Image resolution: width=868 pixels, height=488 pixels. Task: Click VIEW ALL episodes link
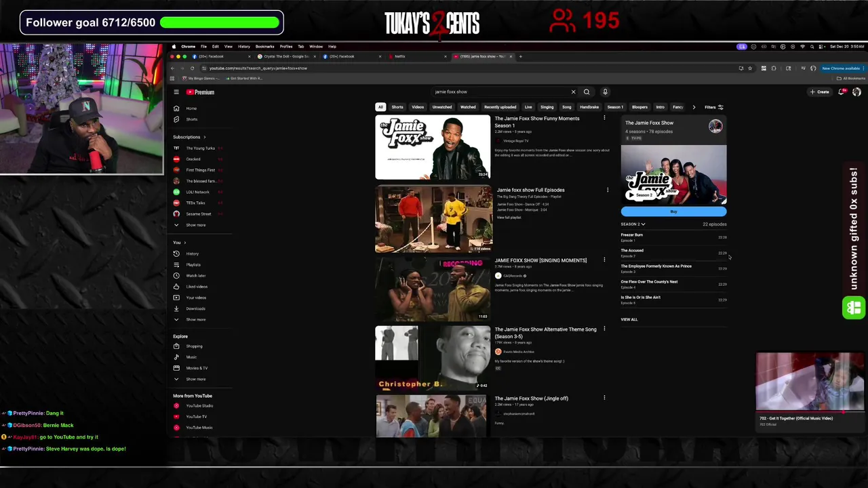tap(629, 319)
